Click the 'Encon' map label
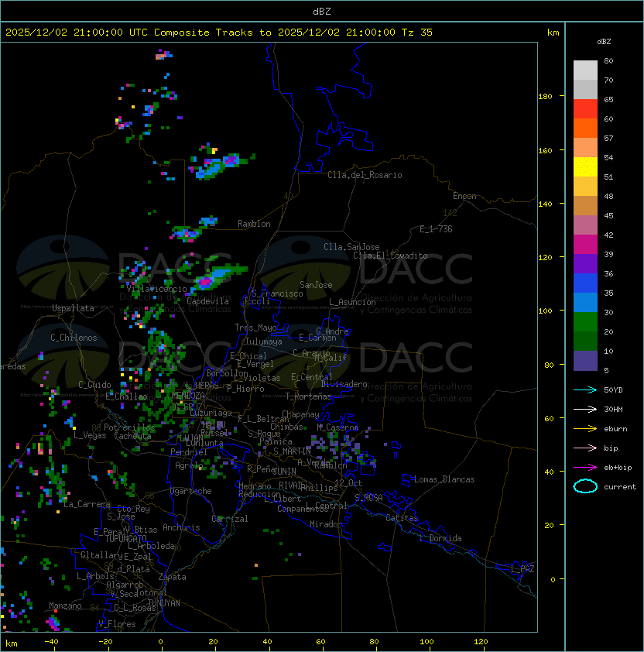 point(464,196)
